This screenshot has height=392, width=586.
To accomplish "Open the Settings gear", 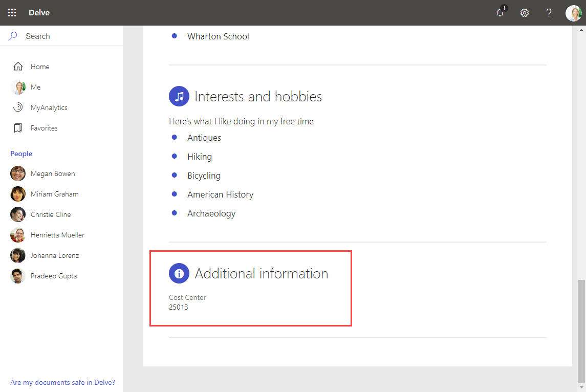I will click(x=525, y=13).
